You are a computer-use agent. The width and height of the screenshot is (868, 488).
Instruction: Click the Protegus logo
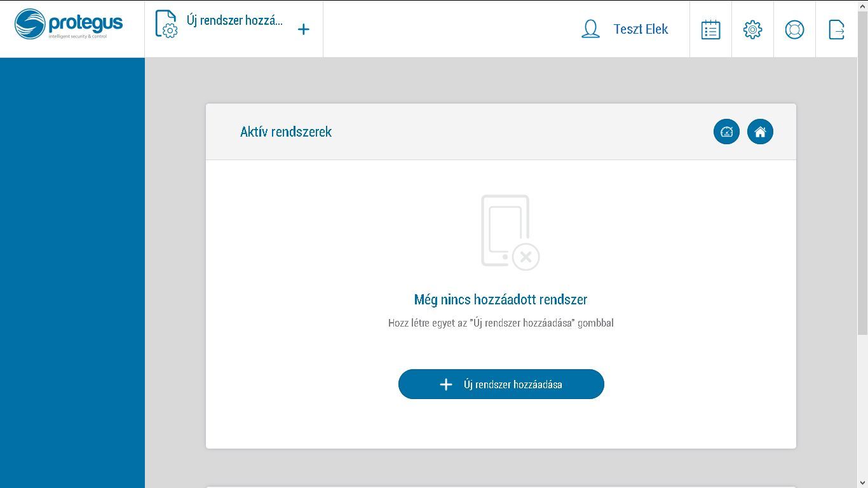pos(70,25)
